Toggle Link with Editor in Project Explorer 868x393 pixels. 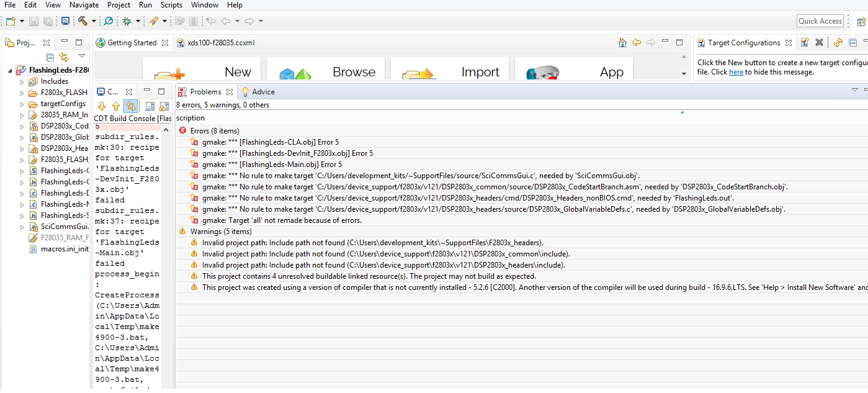63,57
